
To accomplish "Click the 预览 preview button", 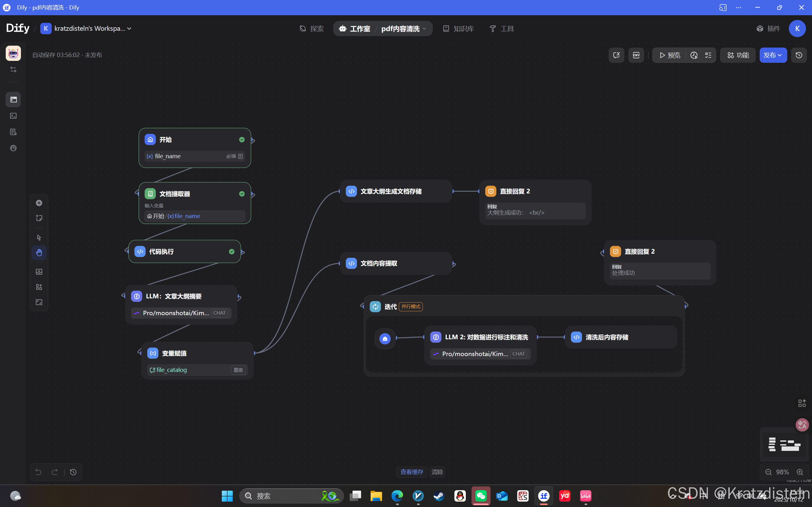I will click(670, 55).
